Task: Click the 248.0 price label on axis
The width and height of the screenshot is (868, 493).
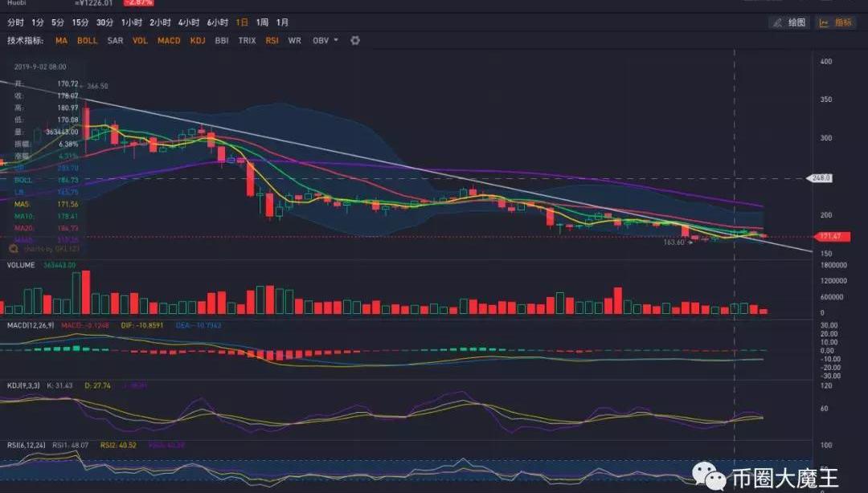Action: click(x=821, y=178)
